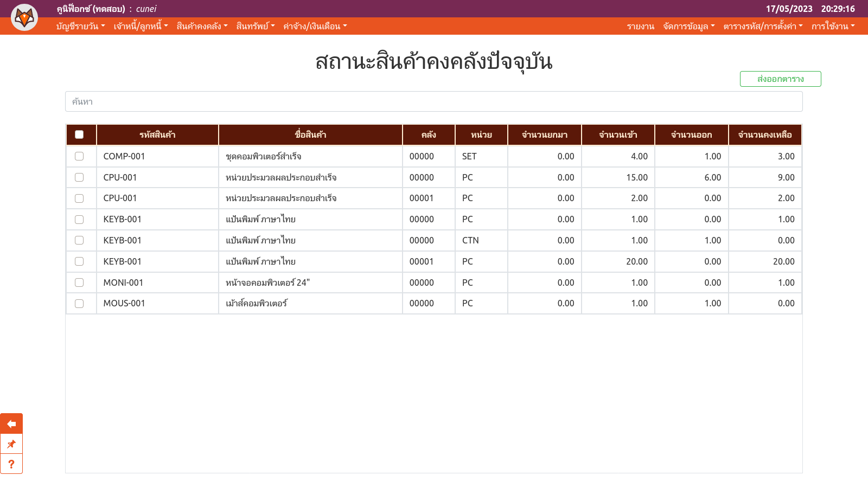Open the สินค้าคงคลัง dropdown menu
Image resolution: width=868 pixels, height=488 pixels.
pyautogui.click(x=202, y=26)
